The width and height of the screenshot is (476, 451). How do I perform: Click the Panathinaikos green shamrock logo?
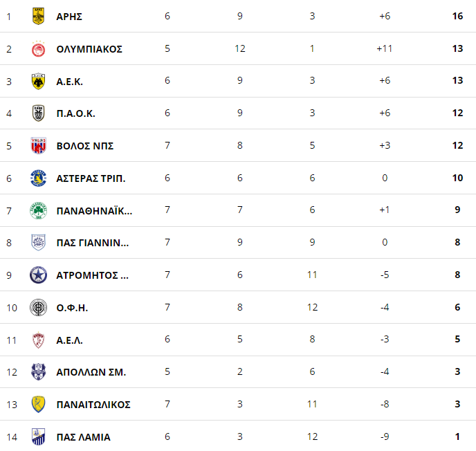38,210
